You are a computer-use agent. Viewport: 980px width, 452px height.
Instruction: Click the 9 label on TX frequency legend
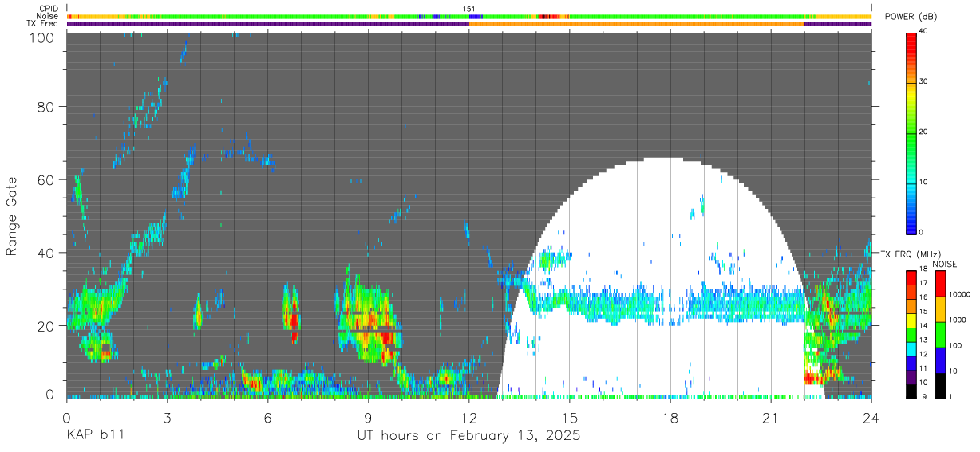924,397
